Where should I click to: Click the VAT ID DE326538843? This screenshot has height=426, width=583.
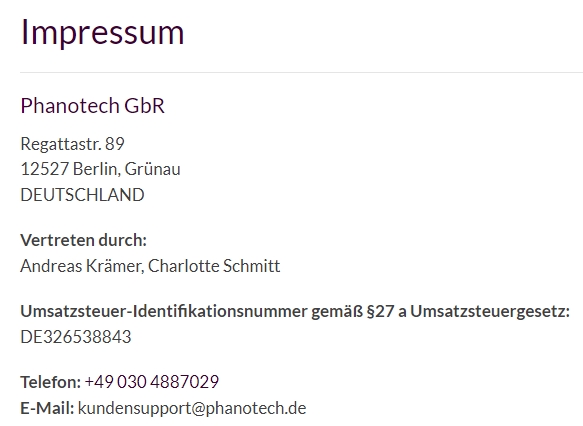[x=76, y=337]
